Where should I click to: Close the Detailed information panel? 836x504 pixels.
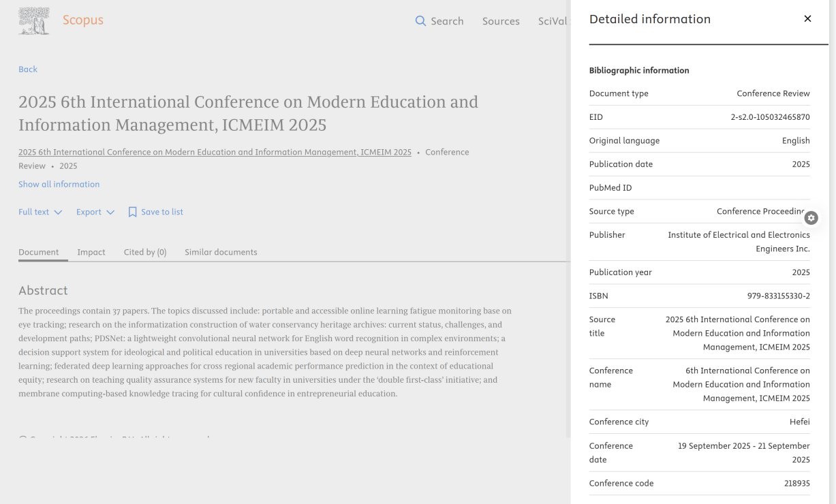[x=807, y=19]
